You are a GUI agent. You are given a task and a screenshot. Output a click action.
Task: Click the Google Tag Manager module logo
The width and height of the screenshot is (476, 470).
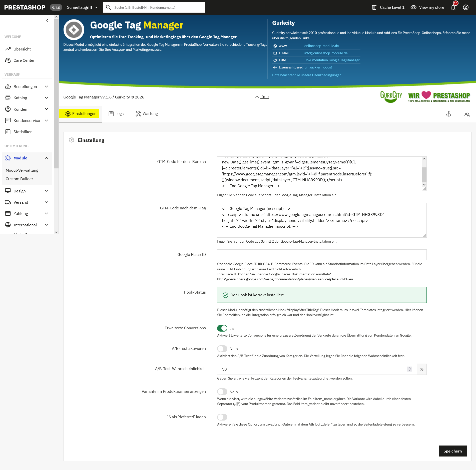74,30
